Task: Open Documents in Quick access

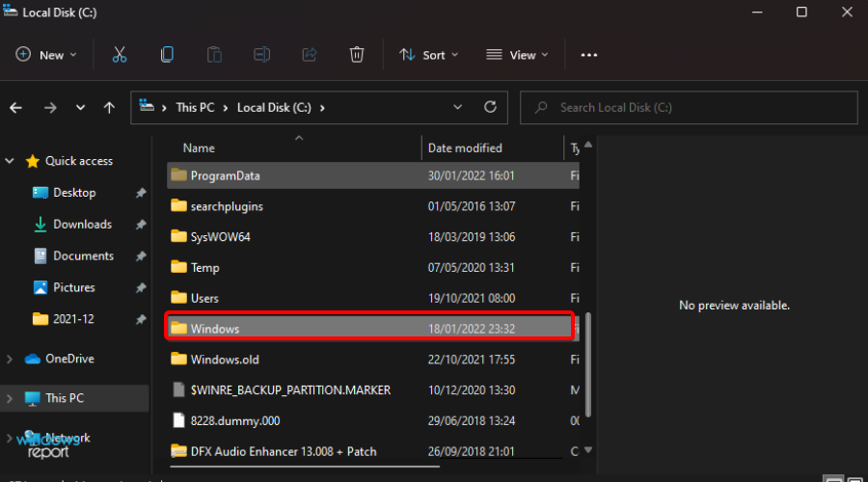Action: click(x=83, y=255)
